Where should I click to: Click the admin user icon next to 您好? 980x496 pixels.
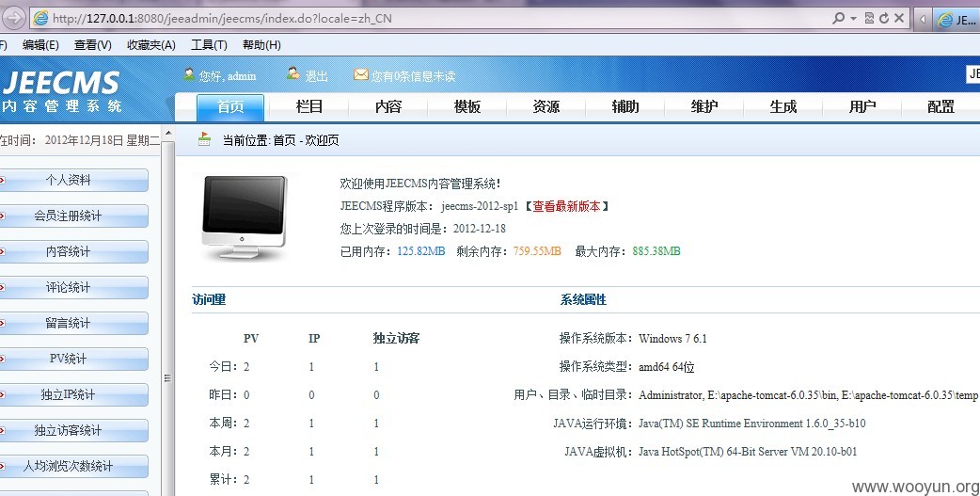pos(189,74)
